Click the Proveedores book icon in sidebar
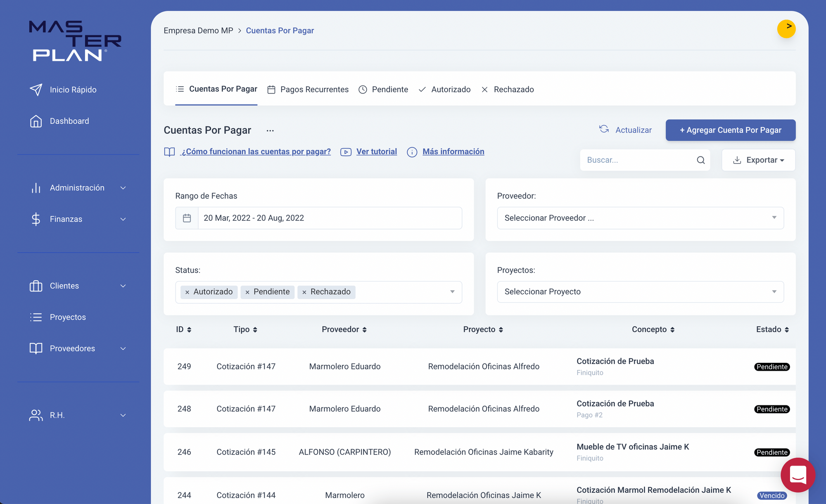 pyautogui.click(x=36, y=348)
